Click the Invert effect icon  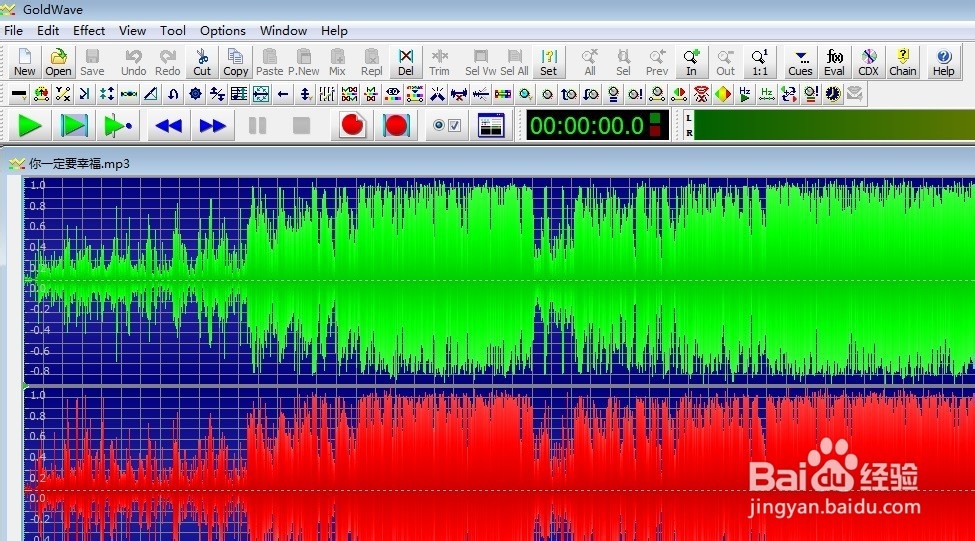(x=173, y=94)
